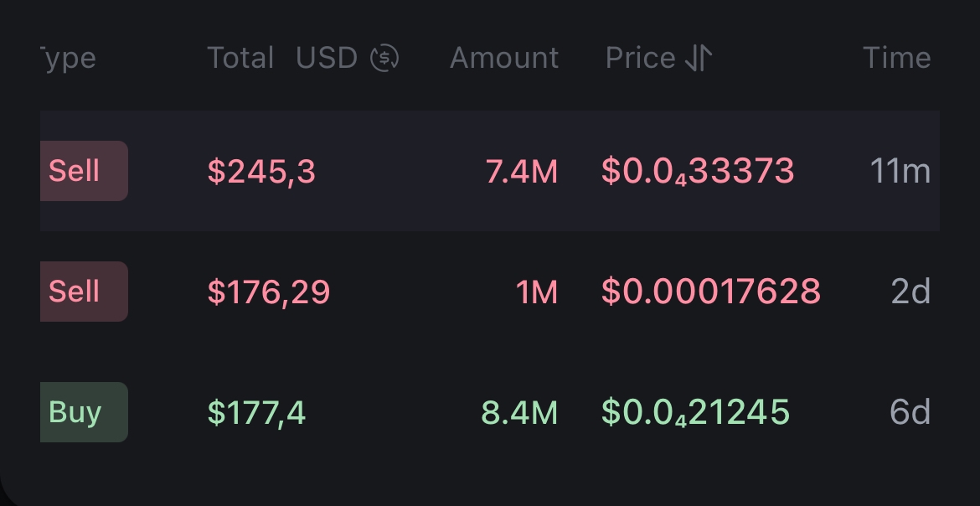Toggle the USD label in header

[x=327, y=58]
